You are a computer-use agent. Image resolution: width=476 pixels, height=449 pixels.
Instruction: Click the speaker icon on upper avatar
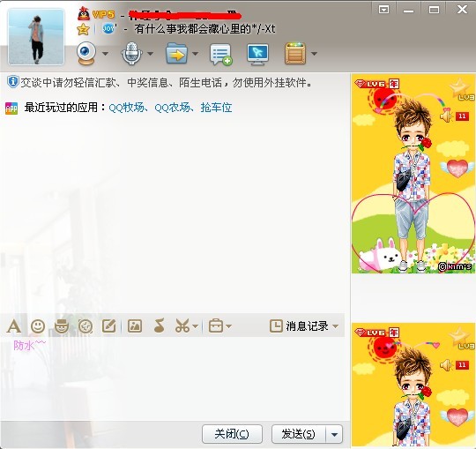click(x=446, y=116)
